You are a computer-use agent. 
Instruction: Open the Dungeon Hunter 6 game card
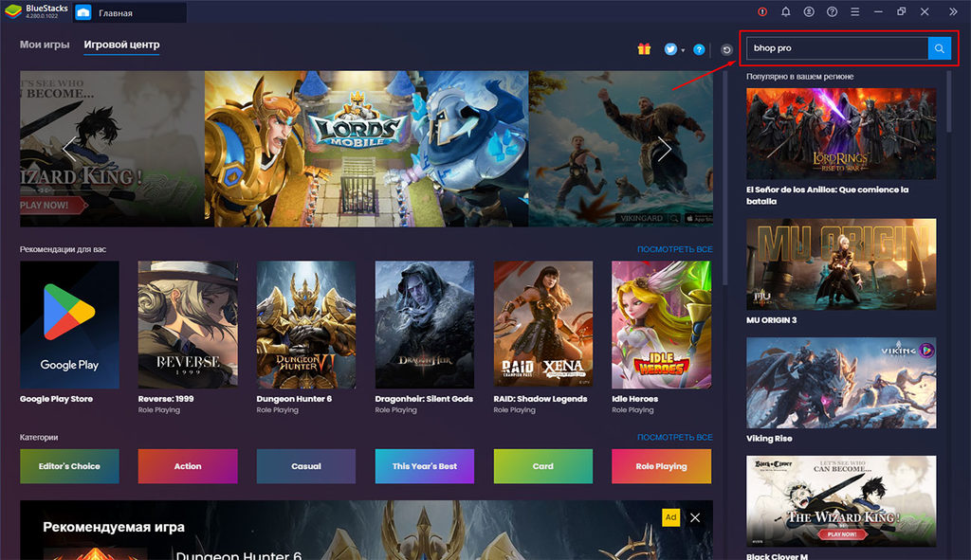tap(306, 325)
